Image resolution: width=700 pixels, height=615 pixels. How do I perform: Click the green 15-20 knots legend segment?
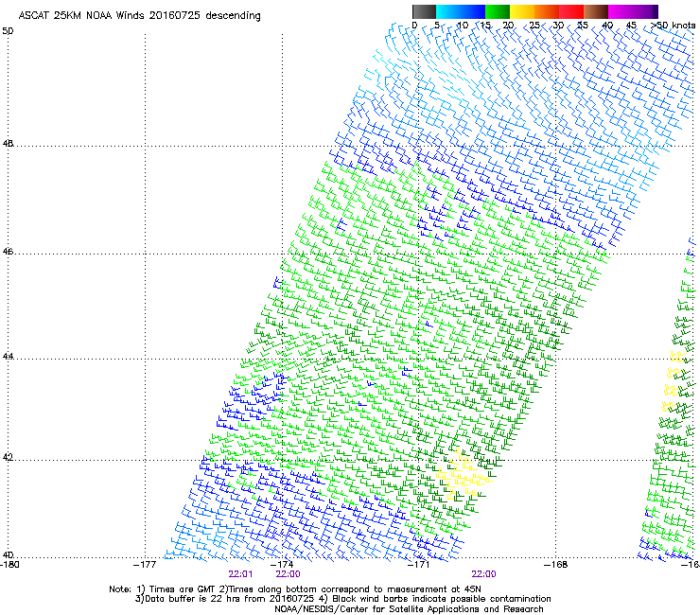(498, 11)
